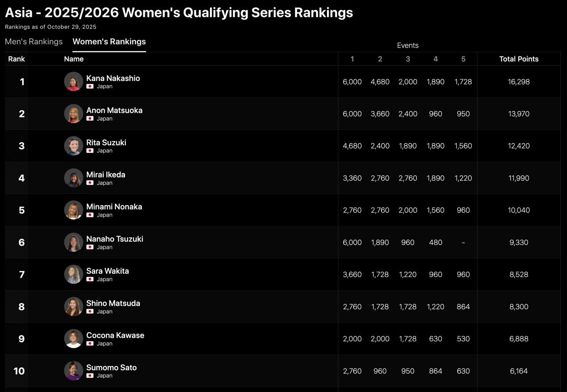Click Kana Nakashio's profile photo
Viewport: 567px width, 392px height.
tap(74, 82)
